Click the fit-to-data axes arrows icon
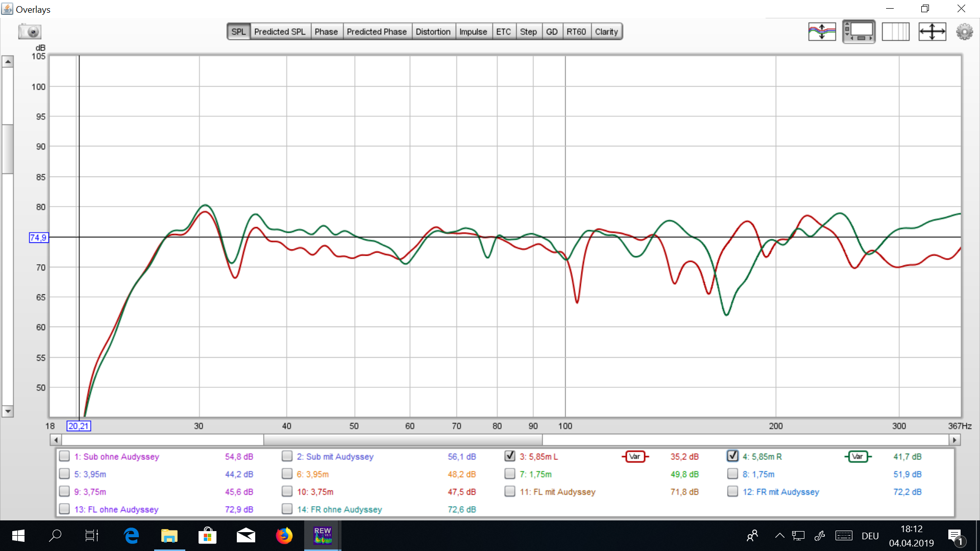The width and height of the screenshot is (980, 551). pyautogui.click(x=932, y=32)
